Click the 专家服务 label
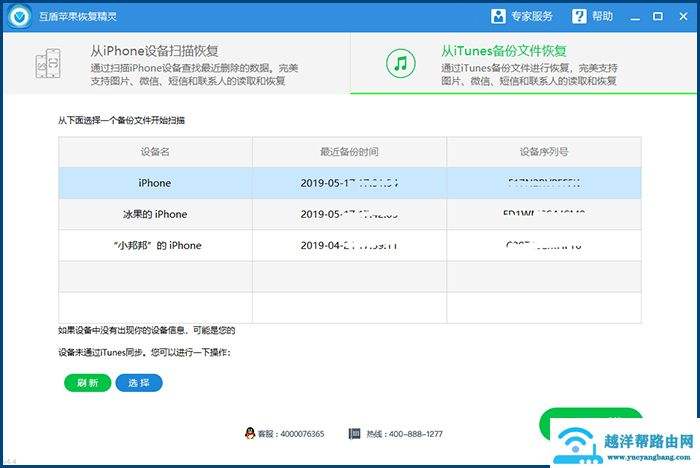 (x=532, y=17)
